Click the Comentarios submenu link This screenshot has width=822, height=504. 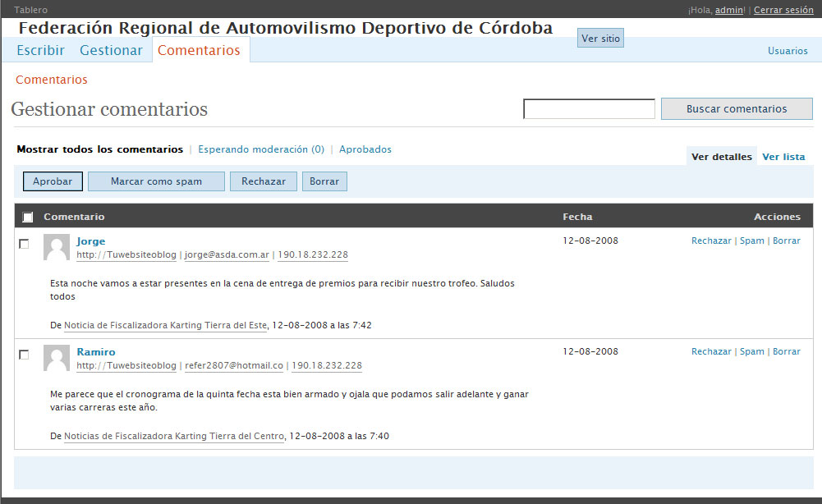coord(52,80)
